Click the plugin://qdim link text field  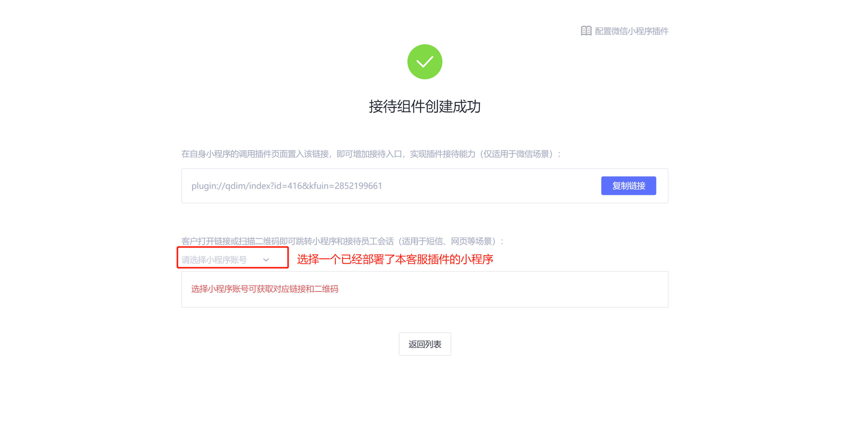tap(286, 186)
